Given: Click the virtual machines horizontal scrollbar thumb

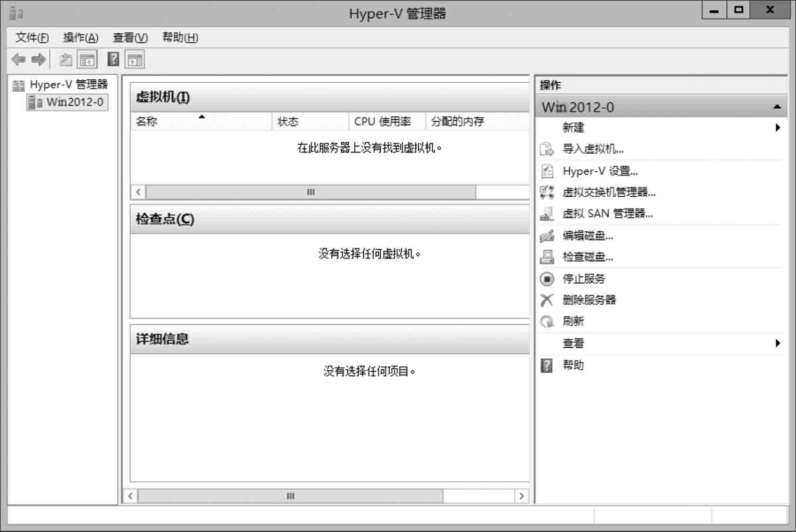Looking at the screenshot, I should click(311, 192).
